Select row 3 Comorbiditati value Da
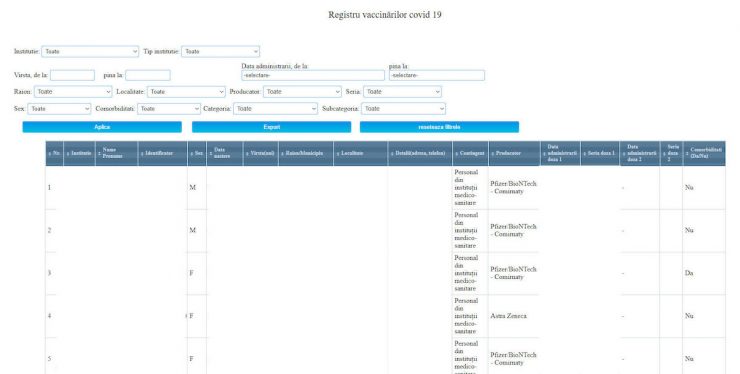The width and height of the screenshot is (740, 374). coord(689,273)
